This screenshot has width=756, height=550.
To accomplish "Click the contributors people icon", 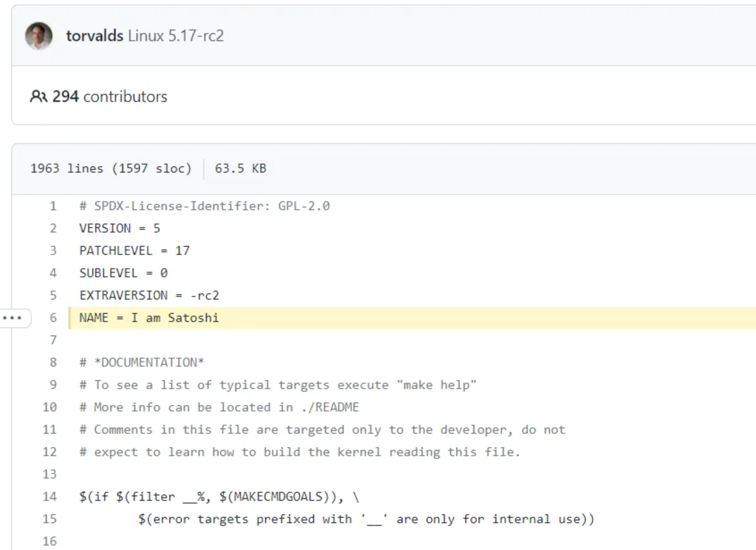I will click(x=38, y=97).
